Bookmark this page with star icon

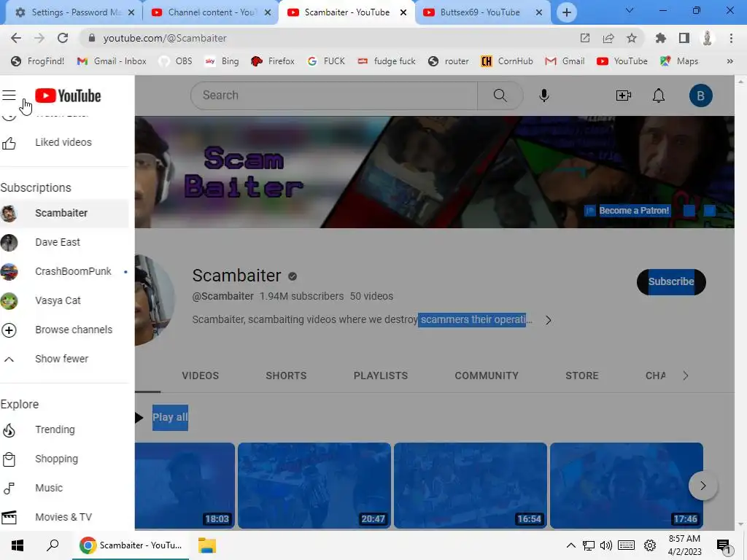[x=631, y=38]
